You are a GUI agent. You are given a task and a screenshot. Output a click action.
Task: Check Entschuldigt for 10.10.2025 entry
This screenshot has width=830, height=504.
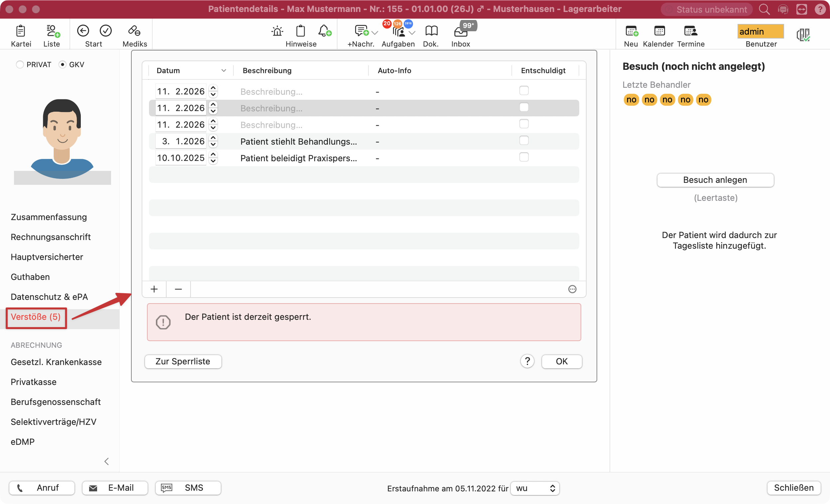(x=524, y=157)
